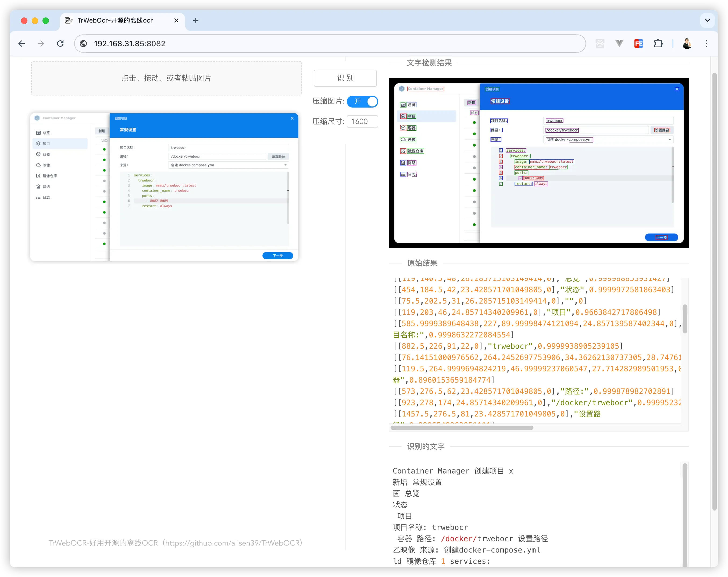Click the 压缩尺寸: label

(328, 122)
